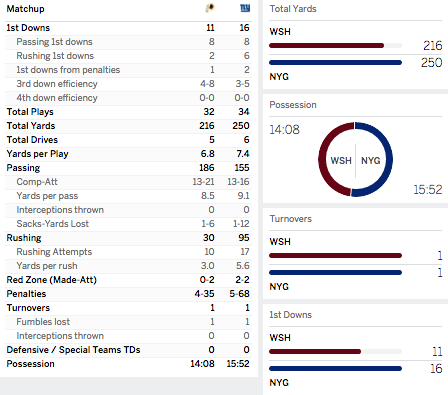448x395 pixels.
Task: Select the Red Zone (Made-Att) row
Action: pos(128,280)
